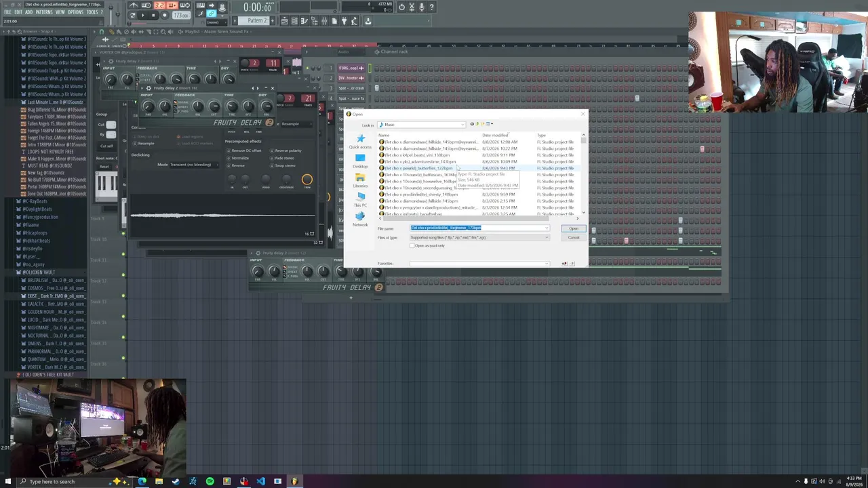Click Libraries in Open dialog sidebar

[360, 180]
